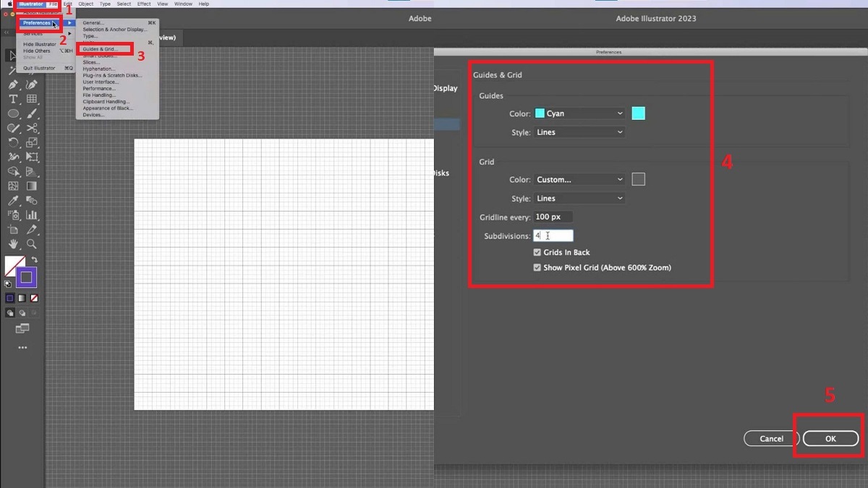The width and height of the screenshot is (868, 488).
Task: Open the Illustrator menu in menu bar
Action: click(x=31, y=4)
